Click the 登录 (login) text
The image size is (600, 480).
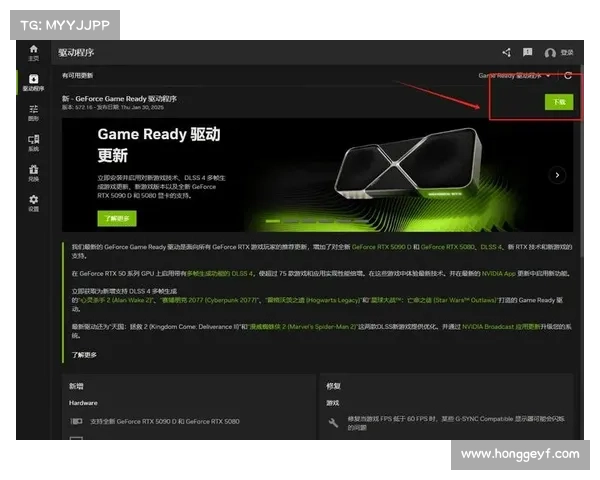tap(567, 52)
